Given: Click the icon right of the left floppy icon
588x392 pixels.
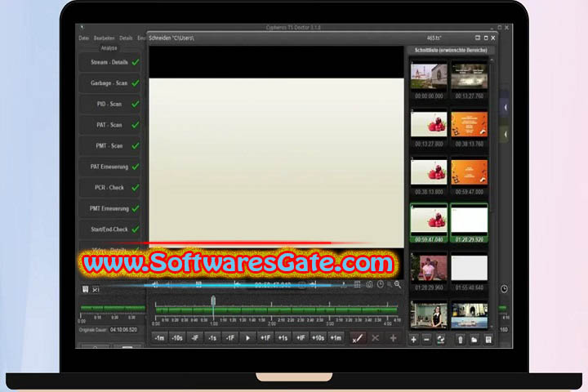Looking at the screenshot, I should [x=96, y=290].
